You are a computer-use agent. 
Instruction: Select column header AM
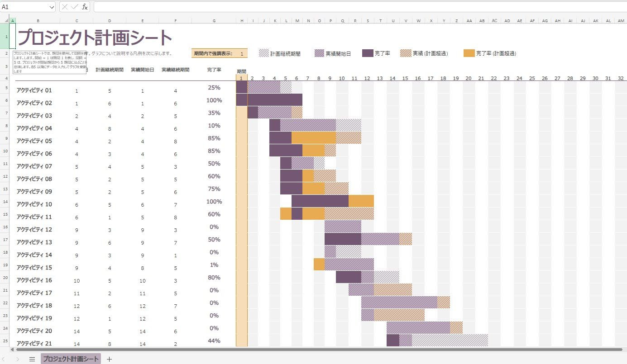[621, 20]
